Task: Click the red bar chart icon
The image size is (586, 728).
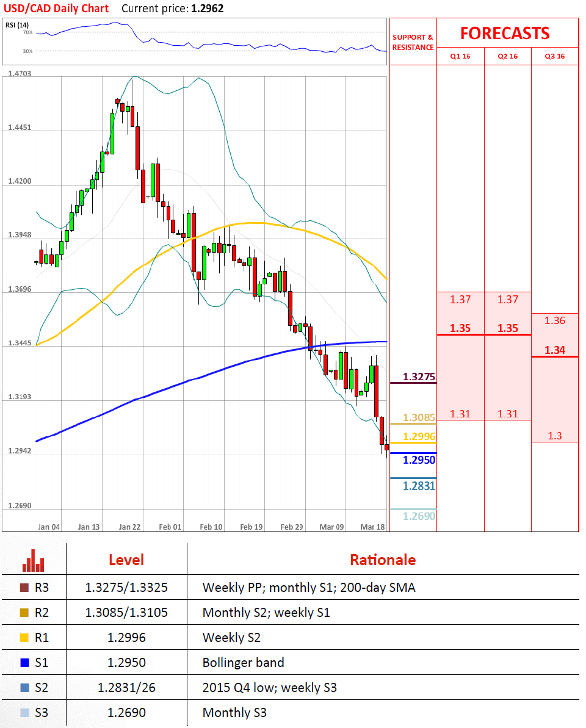Action: (33, 560)
